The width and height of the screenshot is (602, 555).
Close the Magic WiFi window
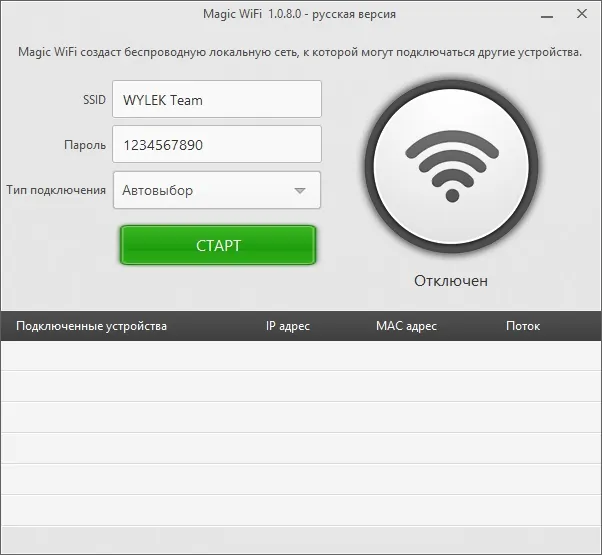pyautogui.click(x=582, y=14)
